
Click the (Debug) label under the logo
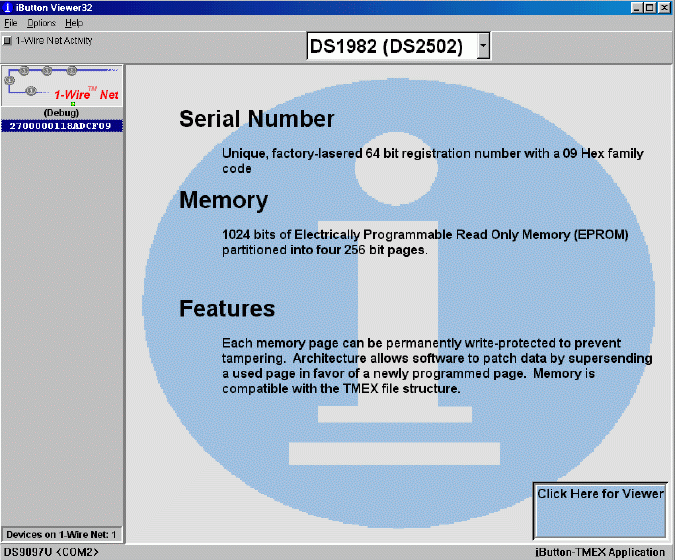61,113
